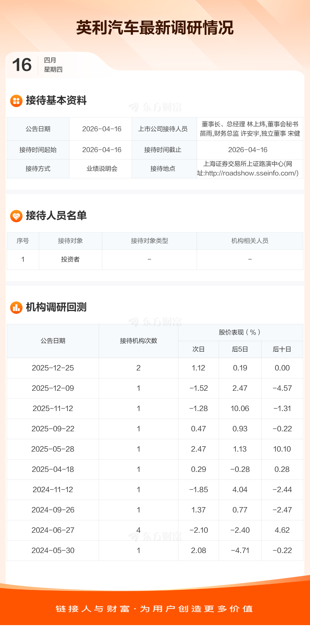This screenshot has width=310, height=644.
Task: Click the 东方财富 watermark in the 2024-06-27 row
Action: (155, 536)
